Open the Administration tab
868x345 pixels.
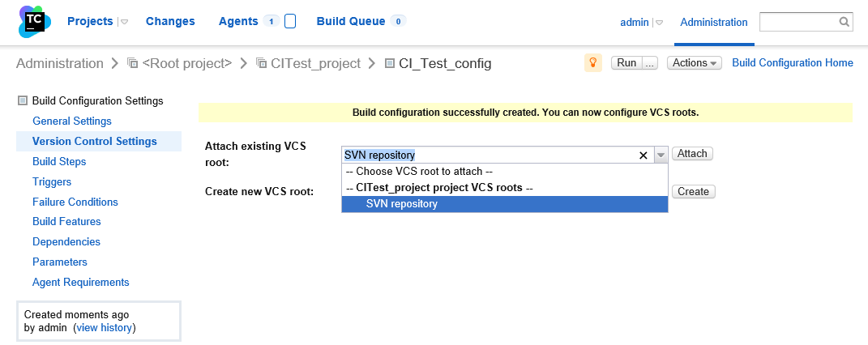point(713,22)
